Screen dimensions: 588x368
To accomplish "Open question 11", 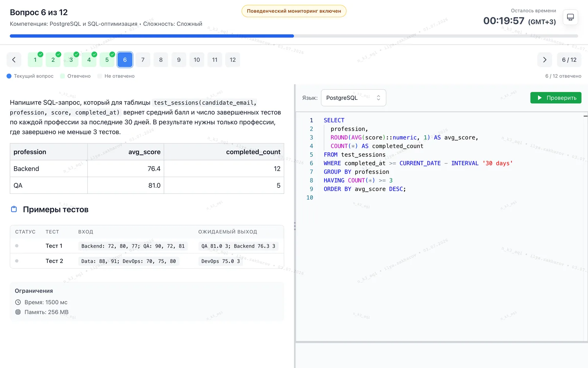I will [215, 60].
